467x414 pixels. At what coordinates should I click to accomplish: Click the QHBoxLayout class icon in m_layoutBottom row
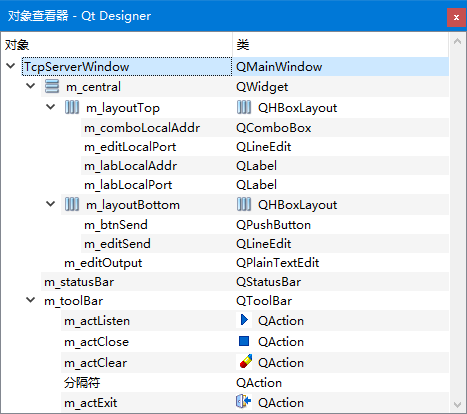coord(244,204)
